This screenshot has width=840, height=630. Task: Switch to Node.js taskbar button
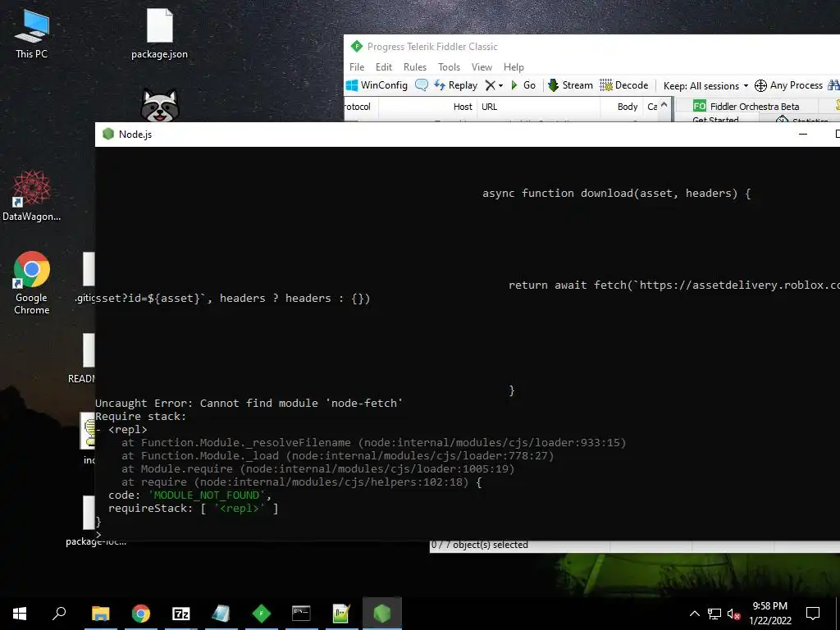pos(382,614)
